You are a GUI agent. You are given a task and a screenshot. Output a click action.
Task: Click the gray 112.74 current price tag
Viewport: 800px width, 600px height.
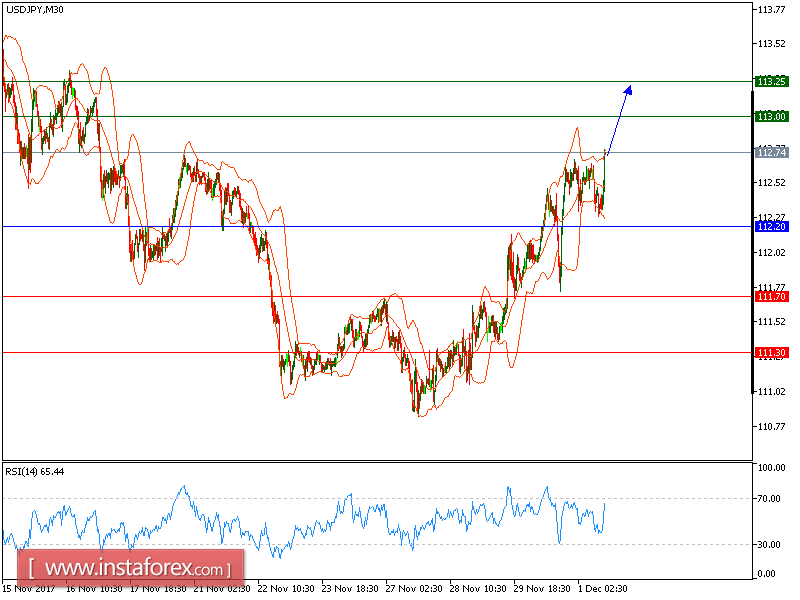click(x=770, y=152)
